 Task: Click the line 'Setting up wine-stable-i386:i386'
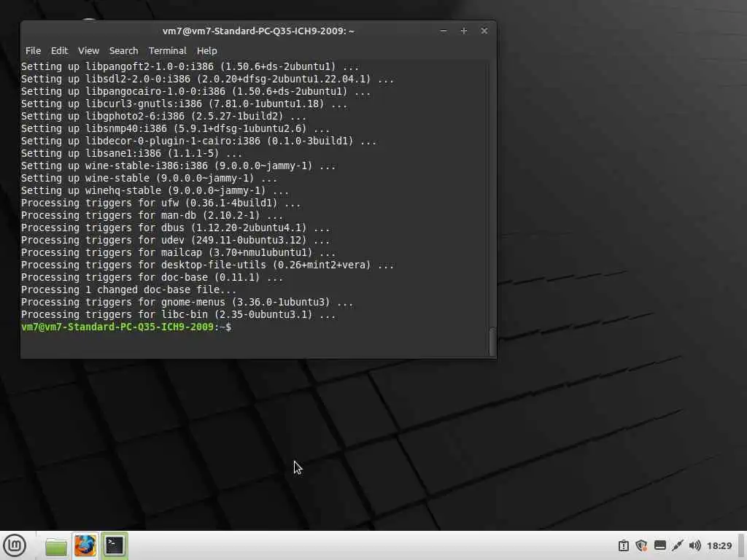tap(178, 166)
